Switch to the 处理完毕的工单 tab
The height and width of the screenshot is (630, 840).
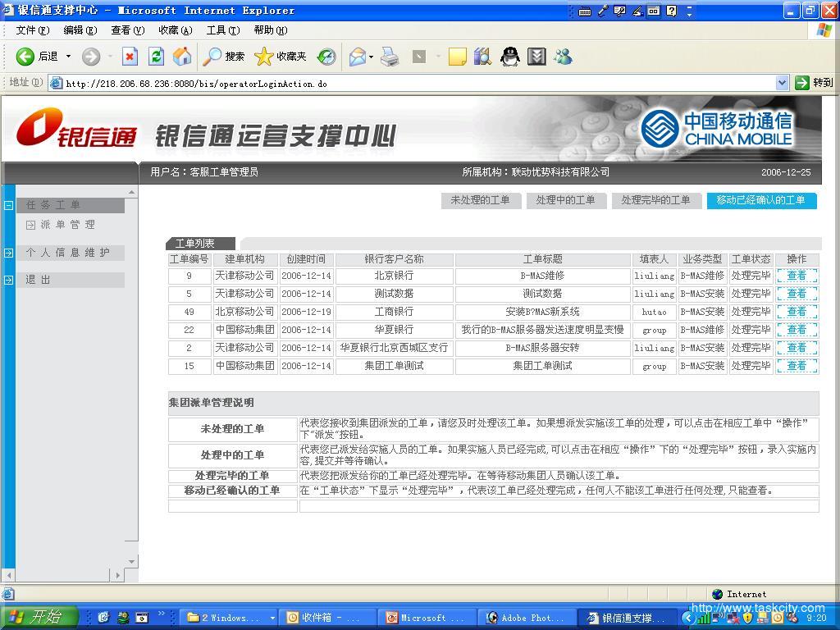point(655,200)
